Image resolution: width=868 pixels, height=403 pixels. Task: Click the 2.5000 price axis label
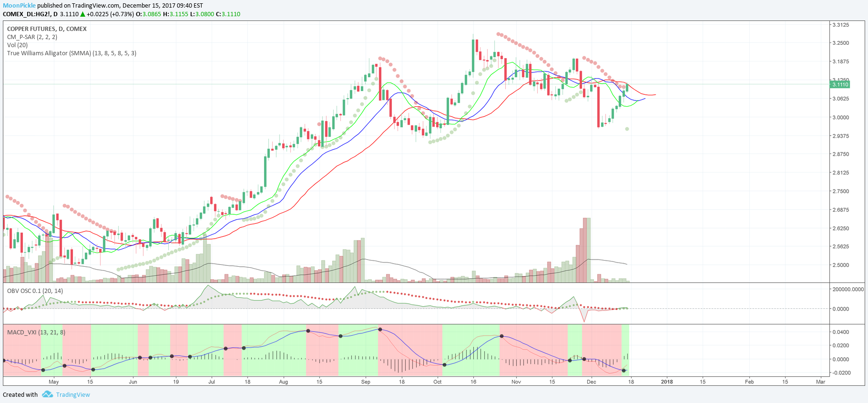(840, 265)
